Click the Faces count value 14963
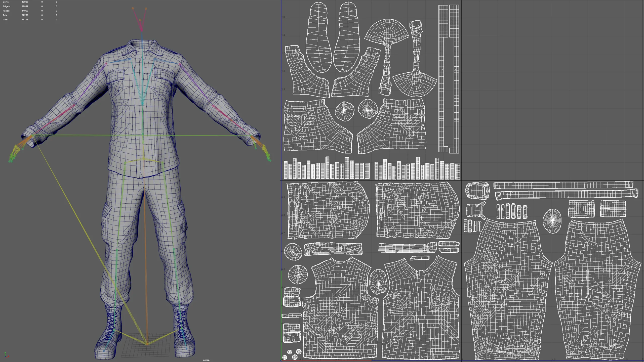 point(25,11)
